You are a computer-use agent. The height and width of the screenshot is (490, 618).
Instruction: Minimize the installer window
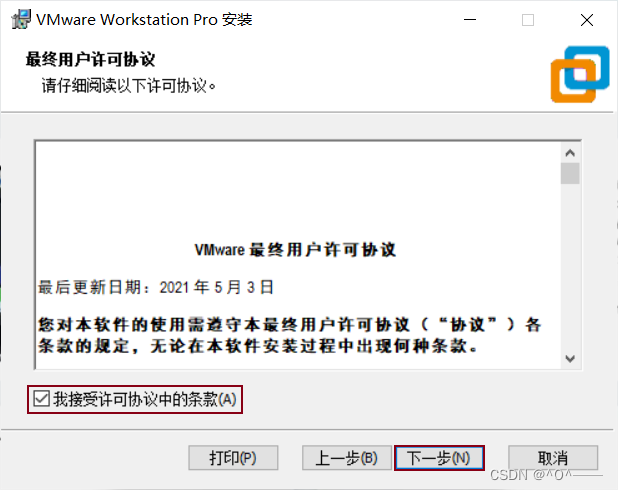tap(470, 20)
